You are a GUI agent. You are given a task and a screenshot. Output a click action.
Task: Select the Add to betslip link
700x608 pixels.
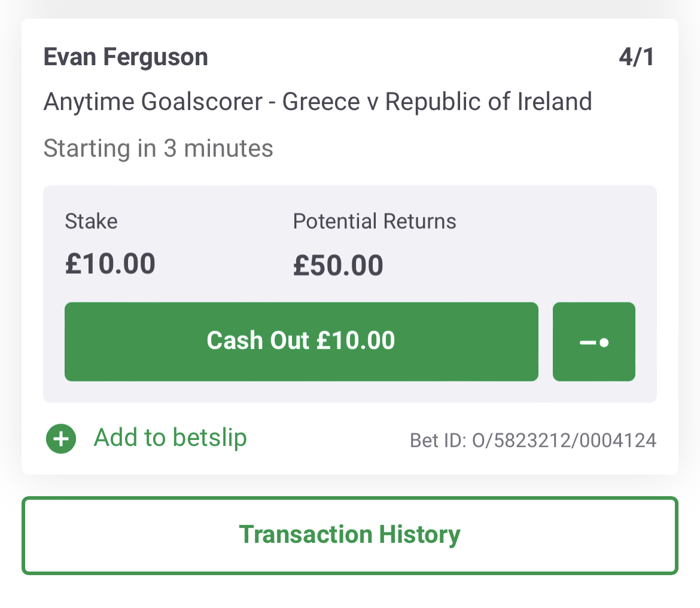click(170, 438)
